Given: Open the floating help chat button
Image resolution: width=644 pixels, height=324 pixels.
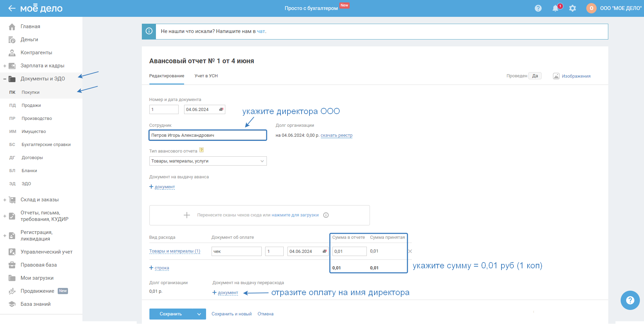Looking at the screenshot, I should (630, 300).
